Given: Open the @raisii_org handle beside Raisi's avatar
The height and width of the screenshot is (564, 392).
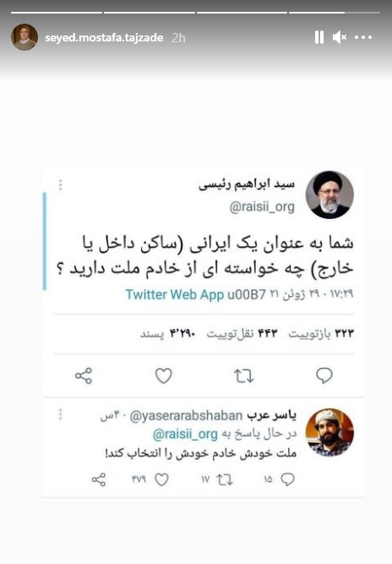Looking at the screenshot, I should click(262, 207).
